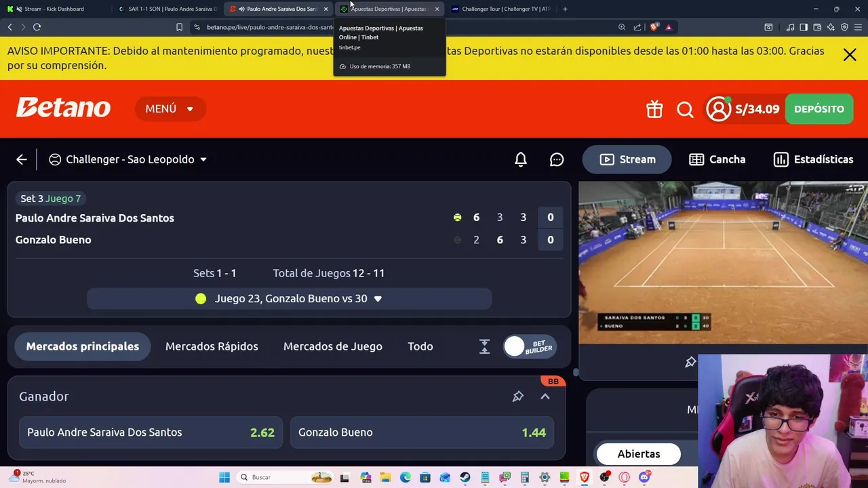Open Brave Shields lion icon

coord(654,27)
